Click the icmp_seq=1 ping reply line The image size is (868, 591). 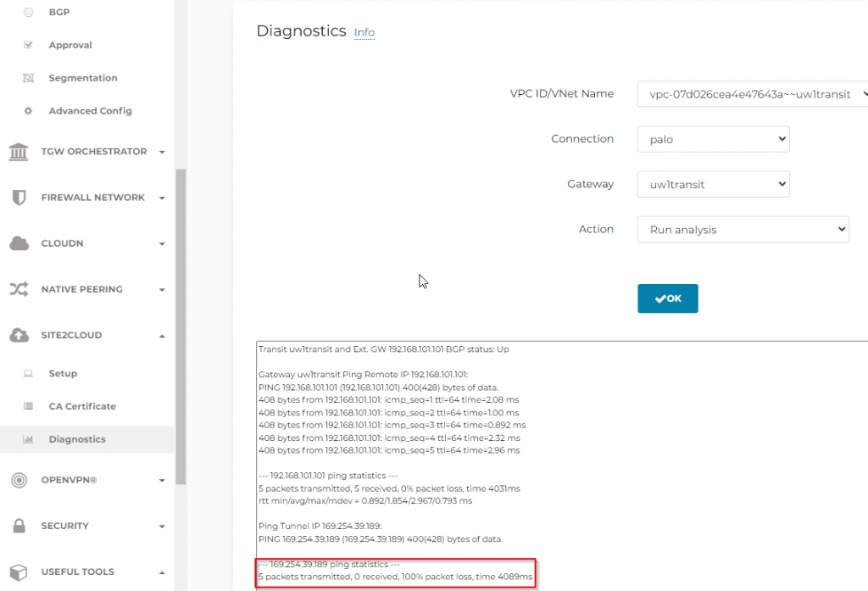(388, 400)
